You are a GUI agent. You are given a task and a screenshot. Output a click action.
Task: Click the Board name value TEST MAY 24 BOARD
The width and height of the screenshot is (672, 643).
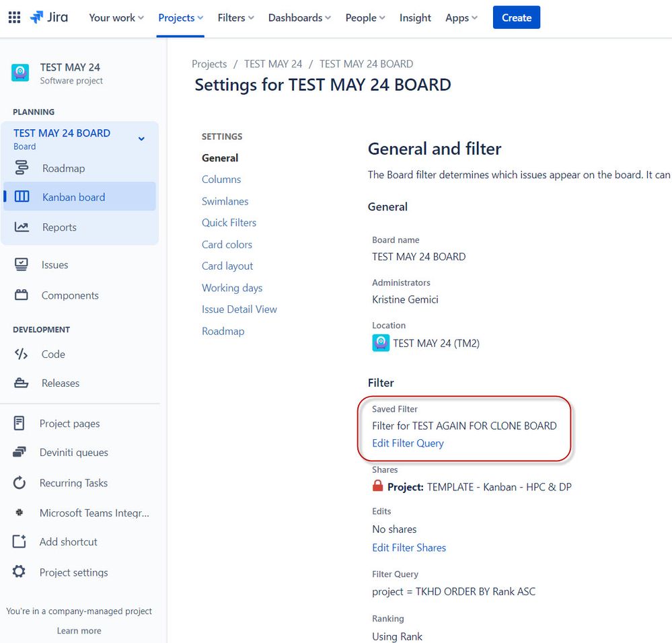(x=418, y=256)
